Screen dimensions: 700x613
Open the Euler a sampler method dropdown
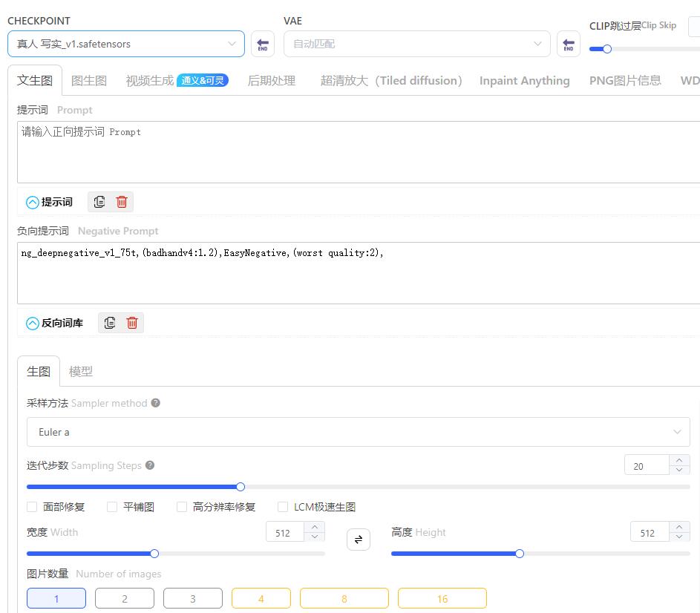358,432
